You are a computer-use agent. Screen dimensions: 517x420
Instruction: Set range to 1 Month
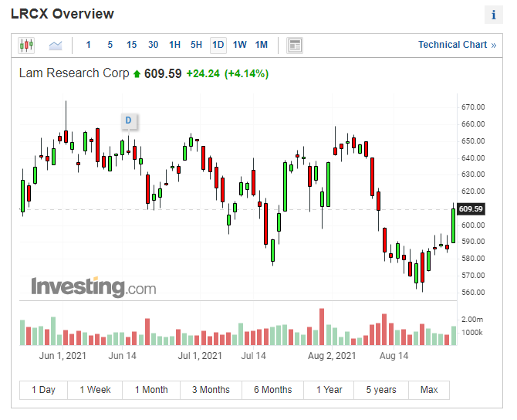point(151,390)
